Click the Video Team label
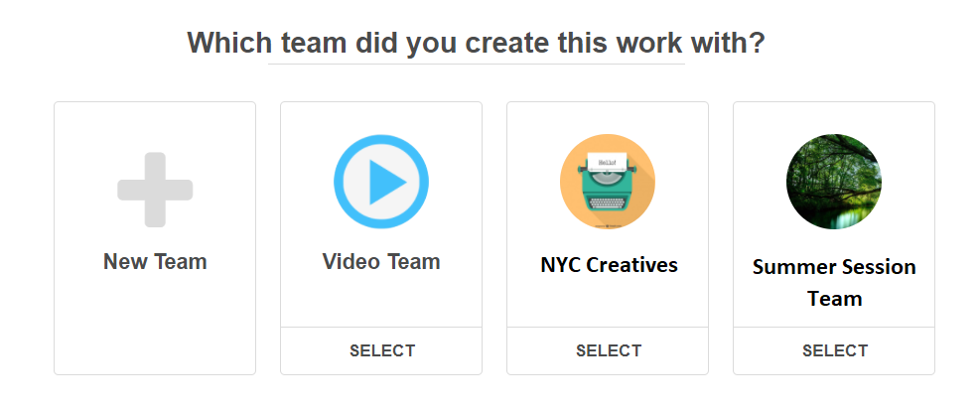Screen dimensions: 980x410 click(x=381, y=262)
